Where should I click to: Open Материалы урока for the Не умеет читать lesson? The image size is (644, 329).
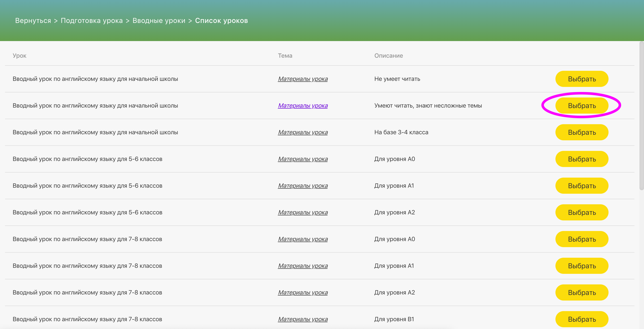(x=303, y=79)
